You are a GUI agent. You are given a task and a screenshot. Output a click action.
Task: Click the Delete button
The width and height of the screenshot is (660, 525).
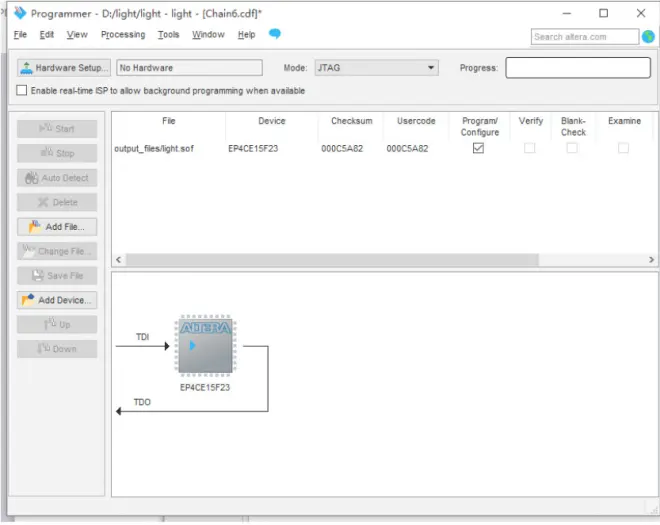click(57, 202)
